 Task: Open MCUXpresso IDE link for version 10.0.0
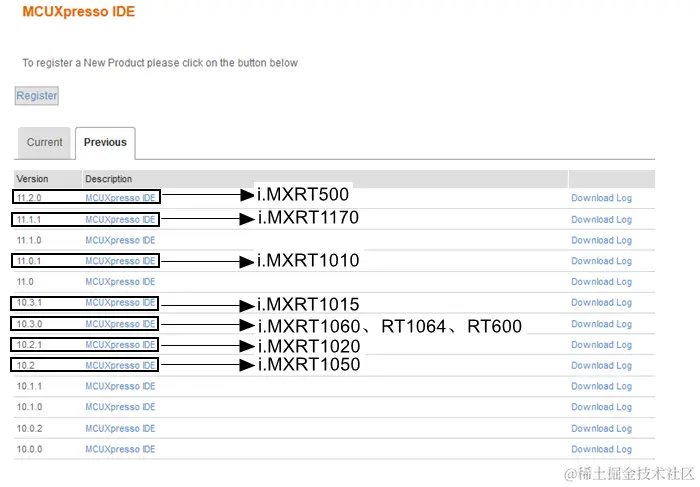point(120,449)
